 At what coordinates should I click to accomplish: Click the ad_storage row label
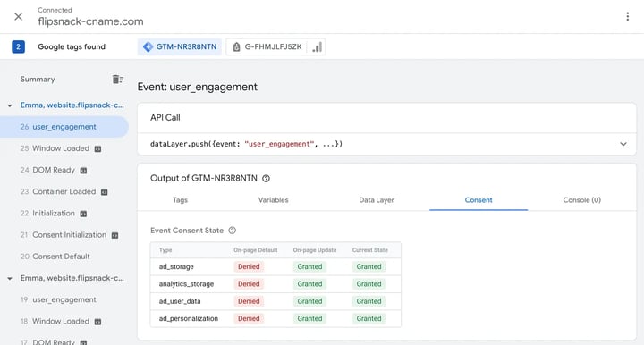click(x=176, y=266)
